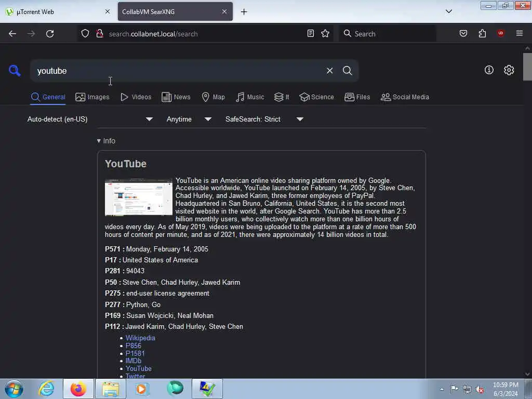
Task: Clear the youtube search query
Action: coord(329,71)
